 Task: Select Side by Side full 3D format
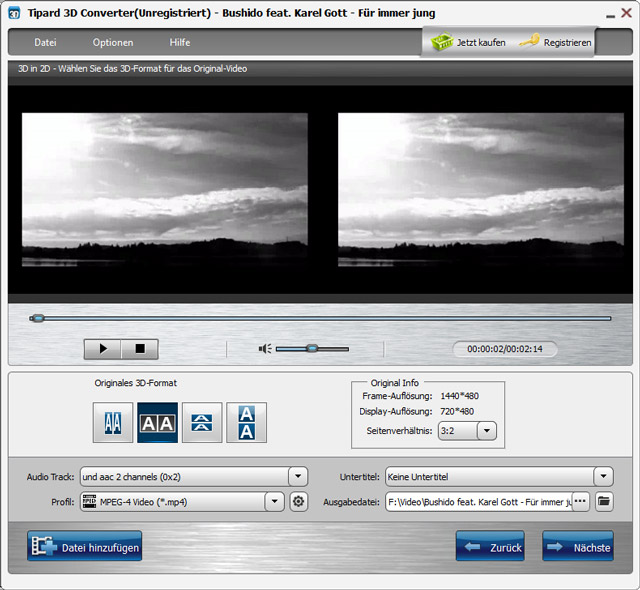158,423
